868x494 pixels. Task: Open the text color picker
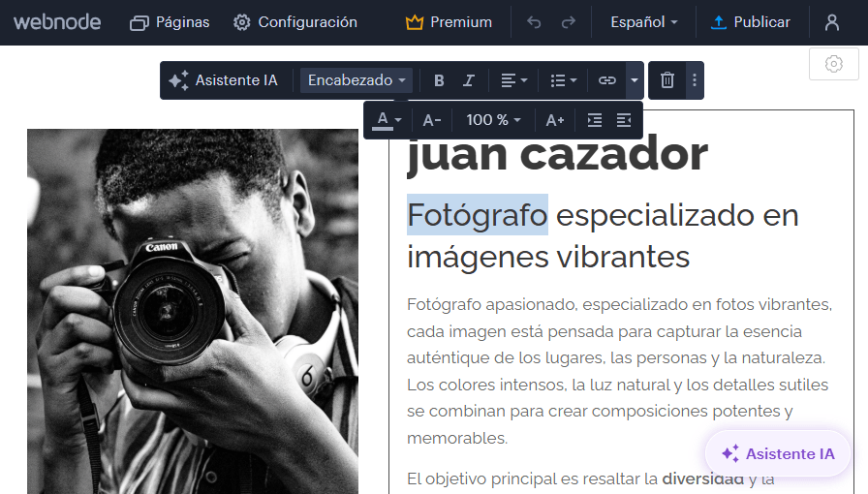[387, 119]
